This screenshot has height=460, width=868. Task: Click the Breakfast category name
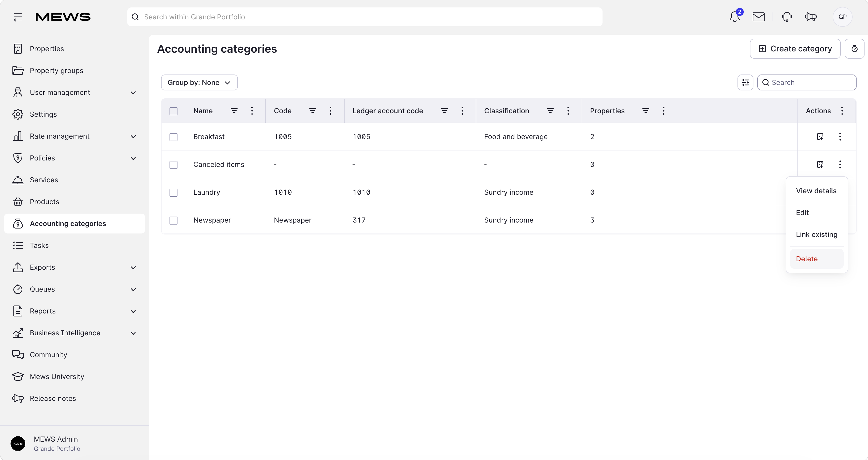(209, 137)
